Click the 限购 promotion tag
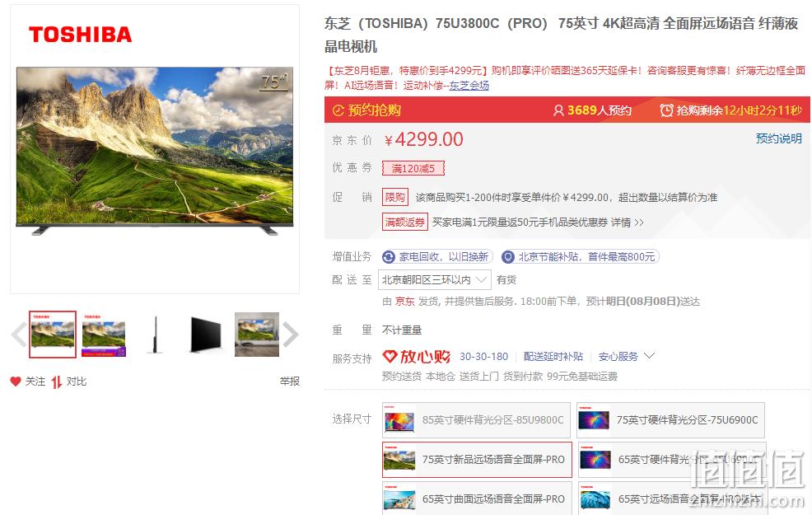812x515 pixels. [395, 198]
